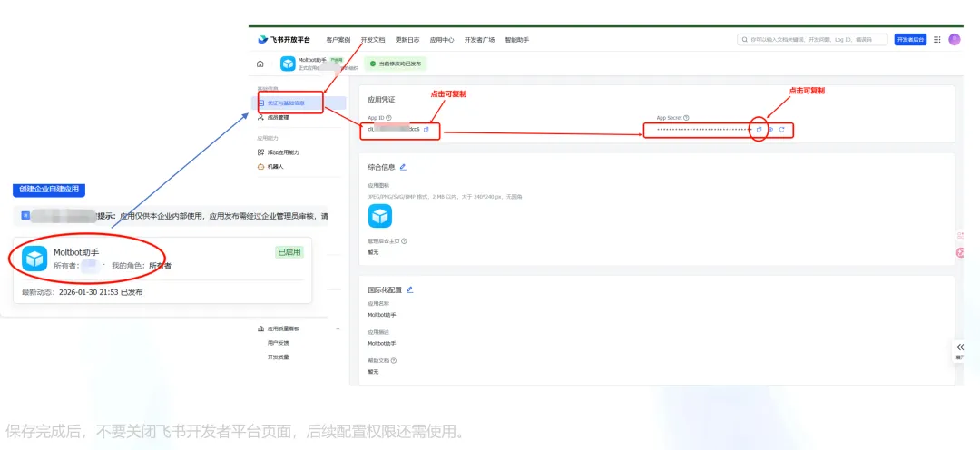Click the 机器人 bot icon
Screen dimensions: 980x450
260,167
